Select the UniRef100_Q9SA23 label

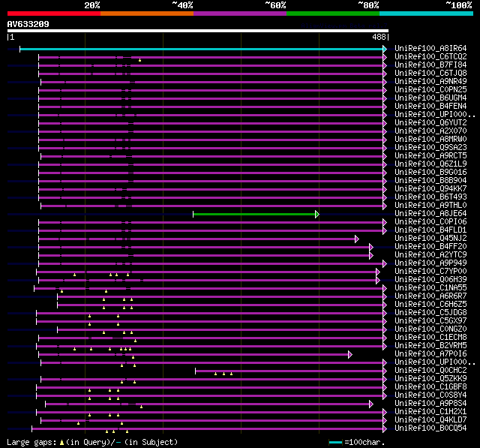pyautogui.click(x=430, y=148)
